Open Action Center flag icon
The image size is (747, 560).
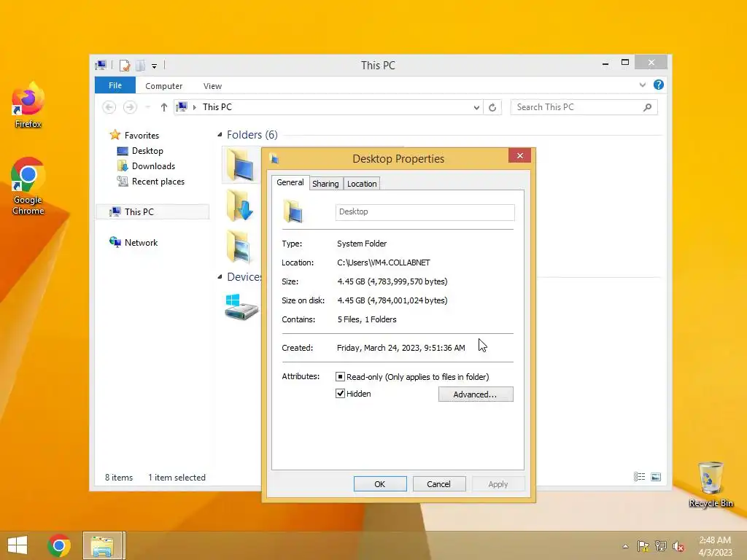point(643,546)
